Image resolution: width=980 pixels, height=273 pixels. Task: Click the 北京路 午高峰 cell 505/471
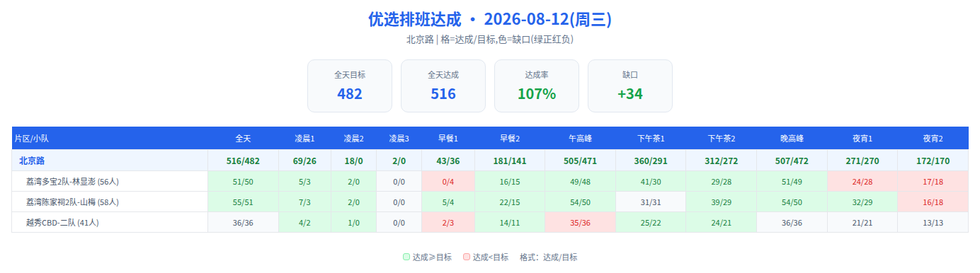pyautogui.click(x=580, y=161)
